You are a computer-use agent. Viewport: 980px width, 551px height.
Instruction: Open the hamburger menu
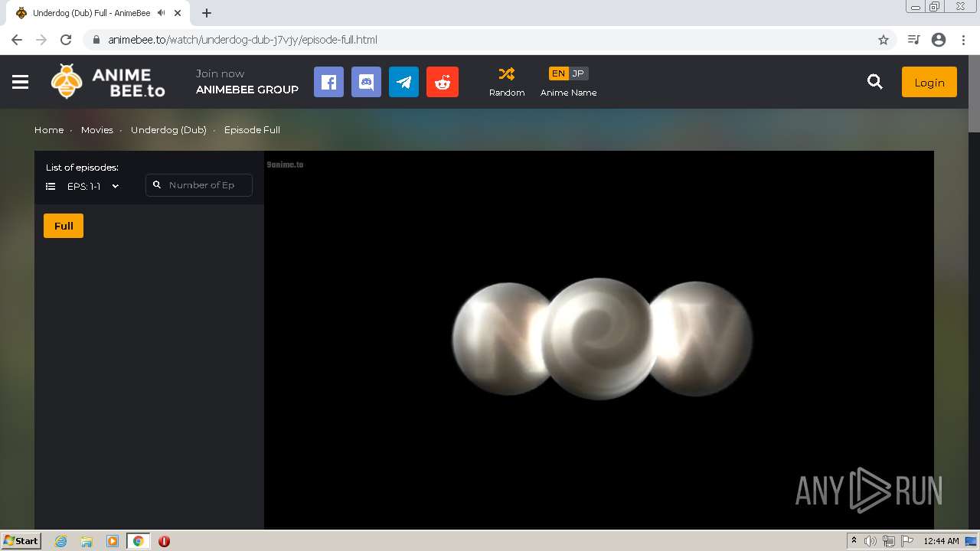pos(21,82)
